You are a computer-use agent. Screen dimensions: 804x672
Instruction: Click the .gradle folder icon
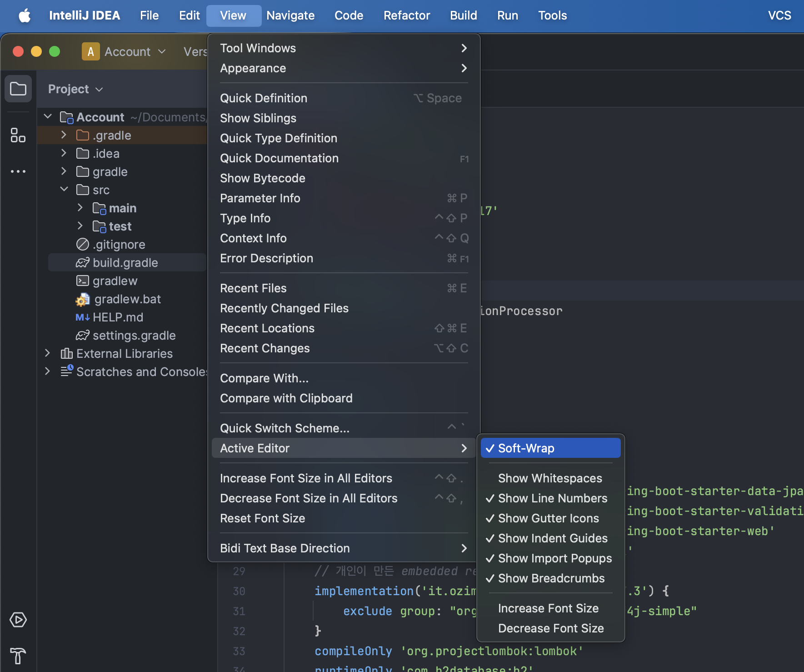point(83,135)
